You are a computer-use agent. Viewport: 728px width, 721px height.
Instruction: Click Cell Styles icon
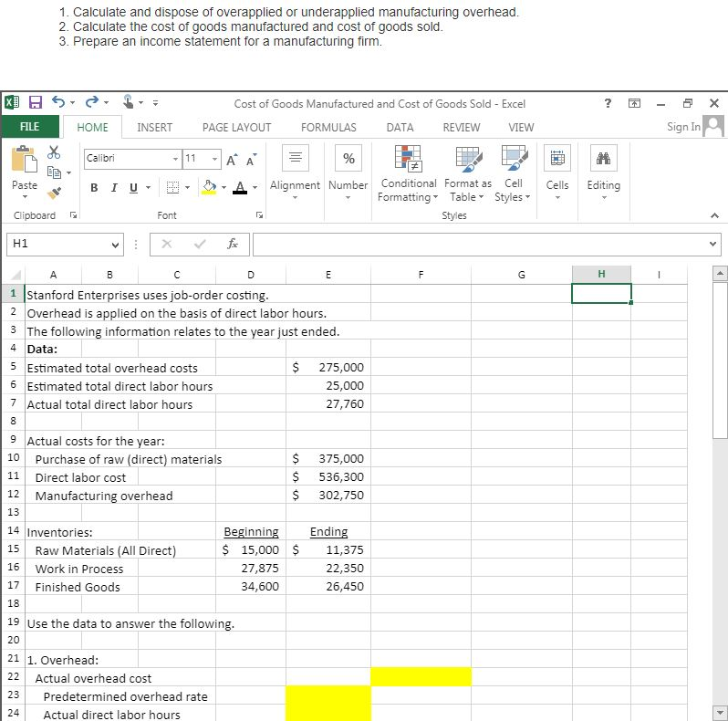pos(514,158)
